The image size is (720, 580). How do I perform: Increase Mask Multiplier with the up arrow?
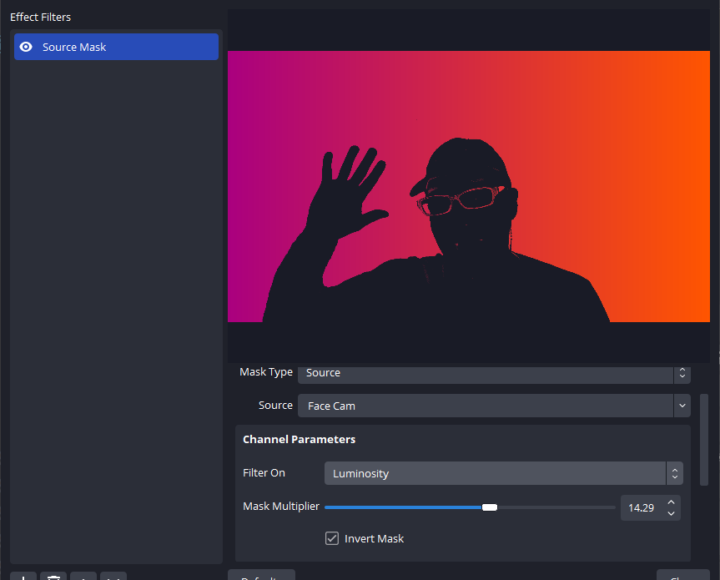[x=671, y=502]
